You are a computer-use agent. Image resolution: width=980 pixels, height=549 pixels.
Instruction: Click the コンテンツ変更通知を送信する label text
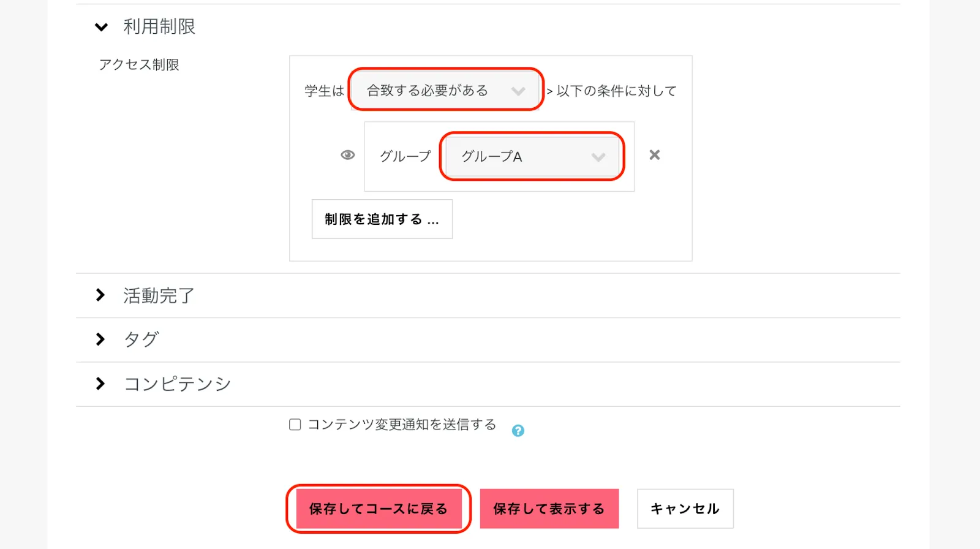402,425
